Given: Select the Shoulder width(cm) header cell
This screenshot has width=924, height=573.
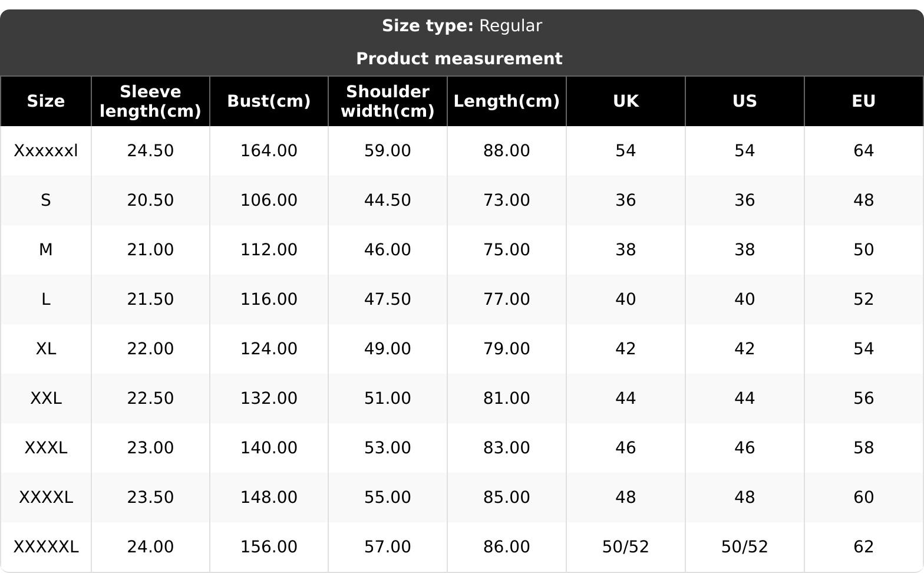Looking at the screenshot, I should tap(388, 101).
